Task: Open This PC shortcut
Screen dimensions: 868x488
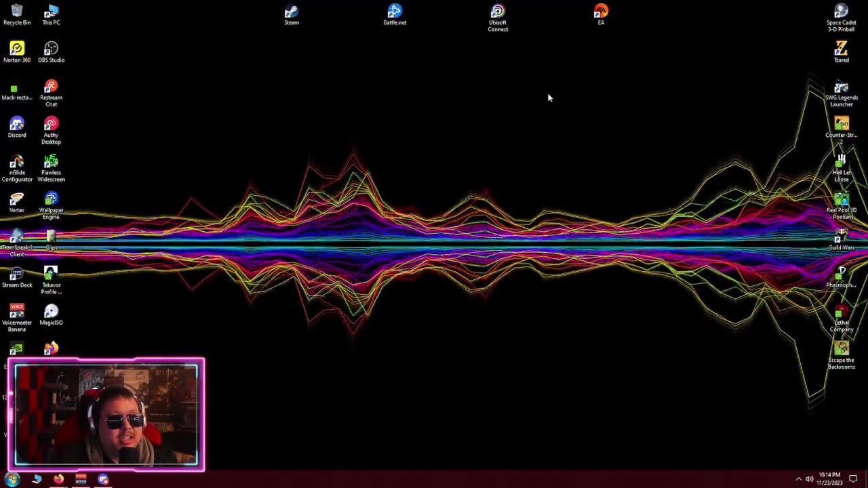Action: tap(51, 15)
